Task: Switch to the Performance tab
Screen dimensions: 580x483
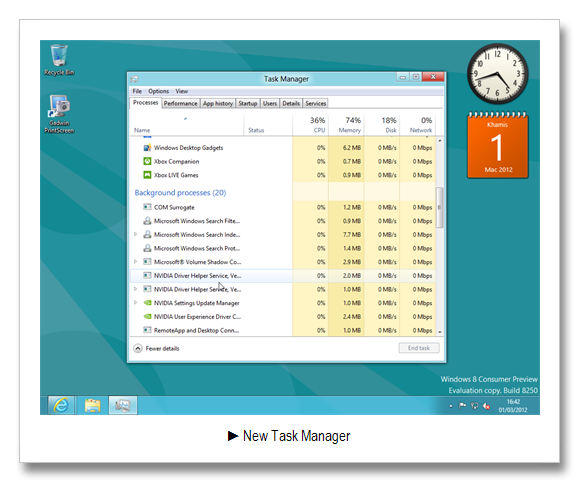Action: (181, 104)
